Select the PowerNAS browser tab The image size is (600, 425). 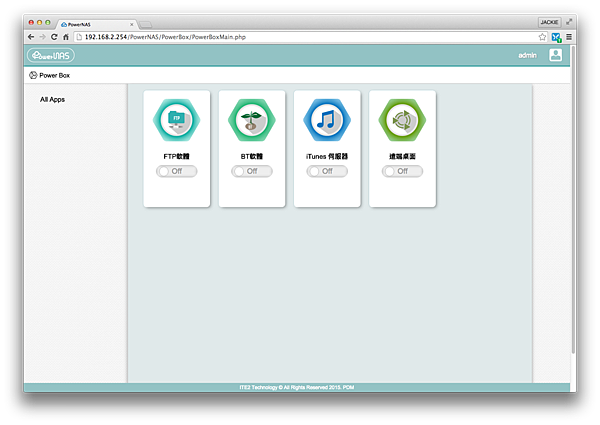[x=96, y=24]
